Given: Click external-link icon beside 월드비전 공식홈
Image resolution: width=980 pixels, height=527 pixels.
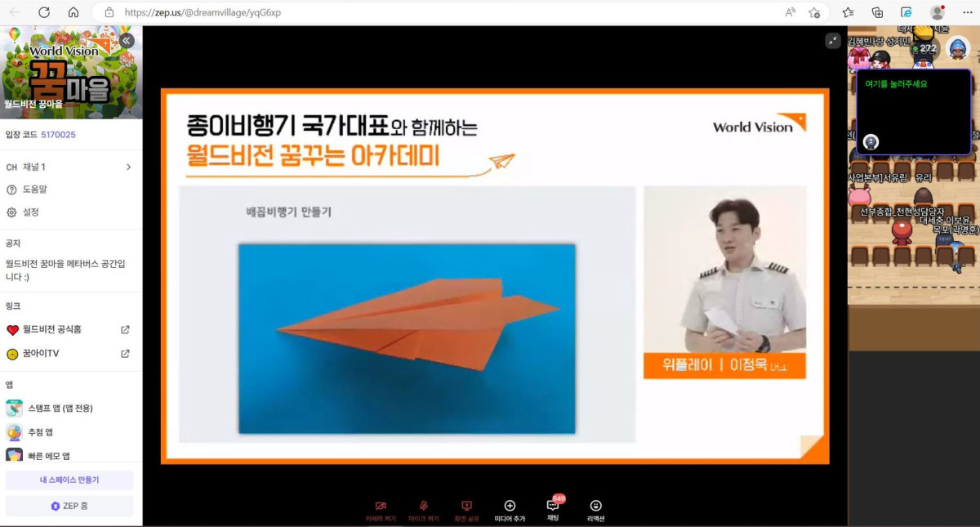Looking at the screenshot, I should click(125, 329).
